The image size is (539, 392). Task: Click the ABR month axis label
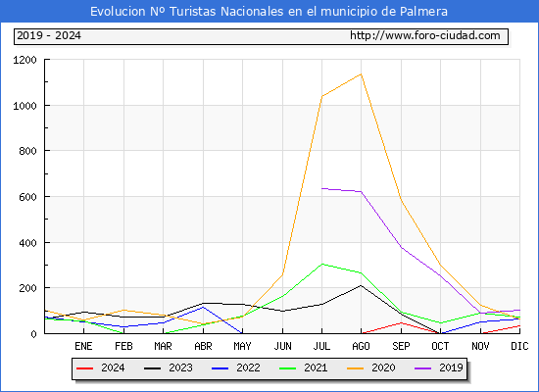pyautogui.click(x=203, y=346)
